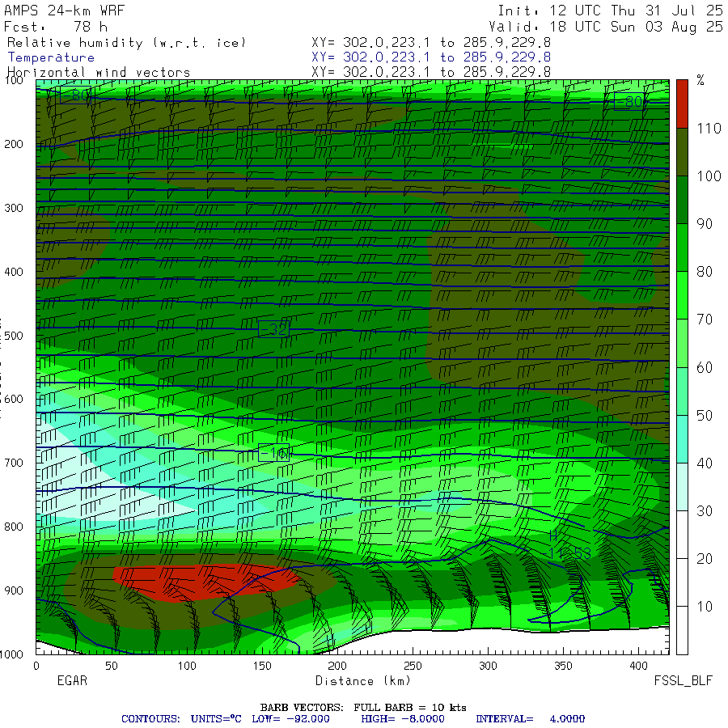Click the "30" color bar label
This screenshot has width=728, height=728.
[x=705, y=511]
